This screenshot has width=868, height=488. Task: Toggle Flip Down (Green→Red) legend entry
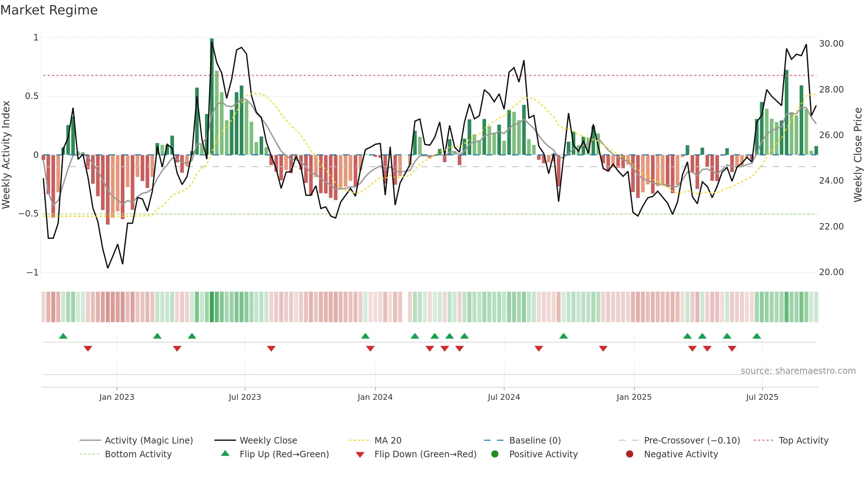(x=416, y=454)
